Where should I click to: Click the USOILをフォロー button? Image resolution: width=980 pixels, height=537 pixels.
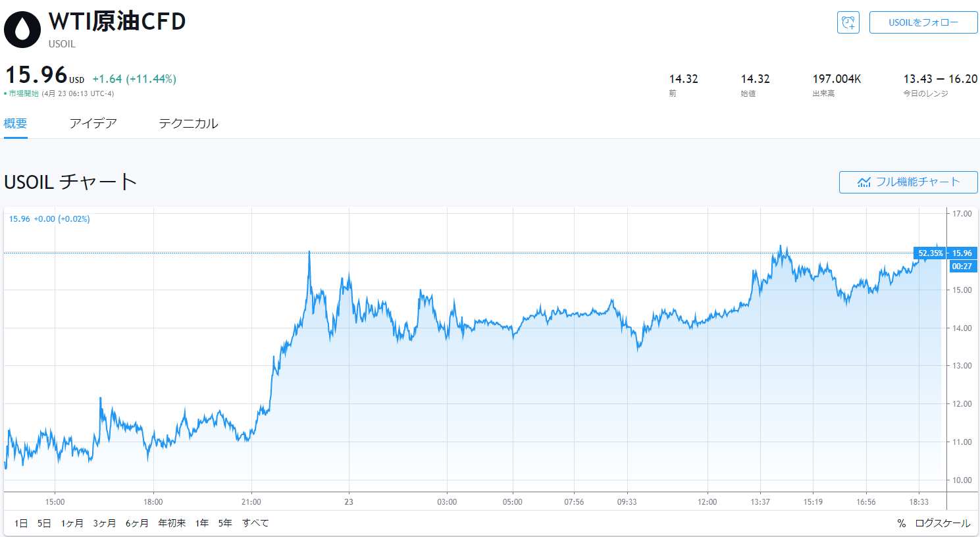pyautogui.click(x=923, y=22)
